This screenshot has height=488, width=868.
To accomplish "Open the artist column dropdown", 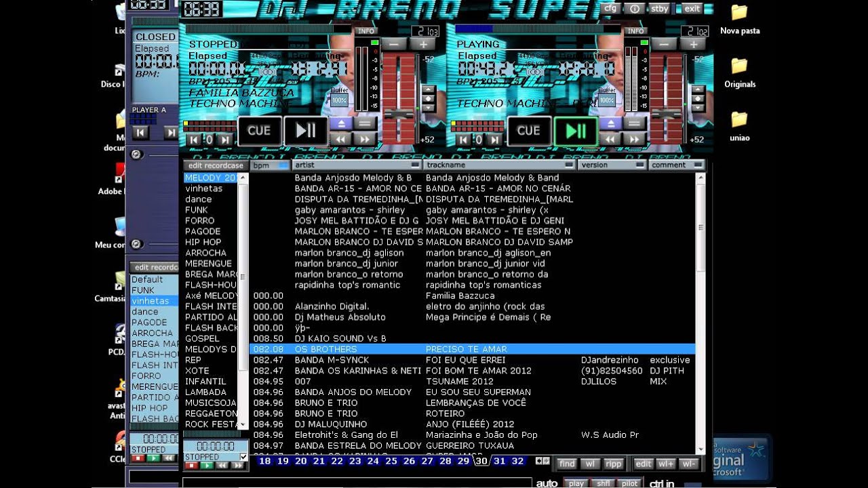I will (415, 165).
